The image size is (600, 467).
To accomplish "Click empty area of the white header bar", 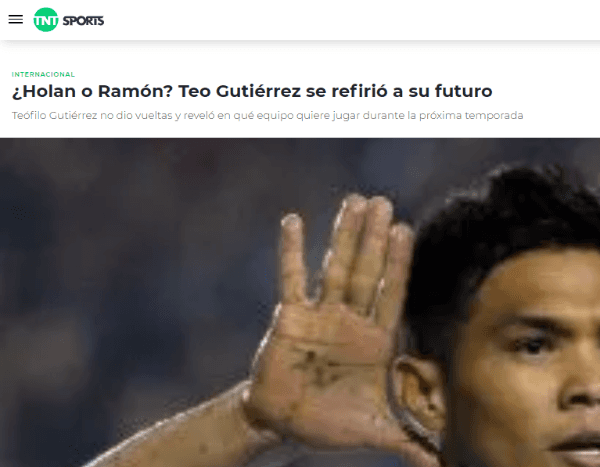I will pos(344,20).
